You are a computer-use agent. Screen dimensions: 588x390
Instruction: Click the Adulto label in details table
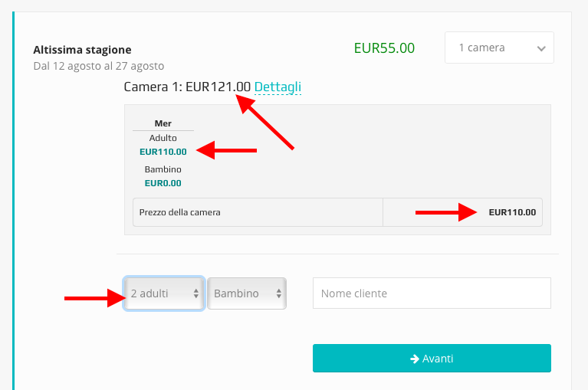coord(163,138)
